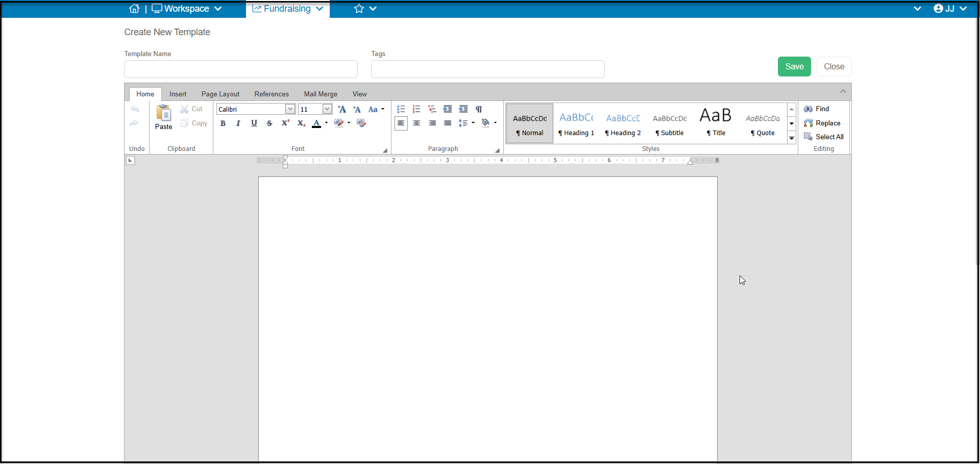Toggle center text alignment
Image resolution: width=980 pixels, height=464 pixels.
416,123
